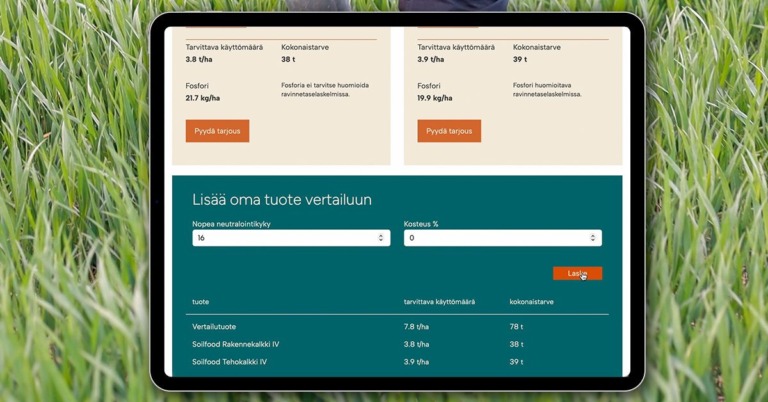Click the Vertailutuote row name
Viewport: 768px width, 402px height.
[x=214, y=327]
